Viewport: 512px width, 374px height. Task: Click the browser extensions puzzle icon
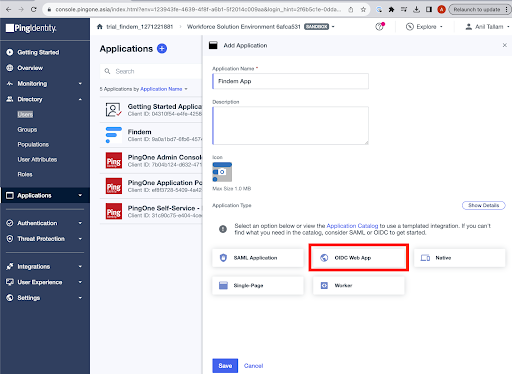391,9
